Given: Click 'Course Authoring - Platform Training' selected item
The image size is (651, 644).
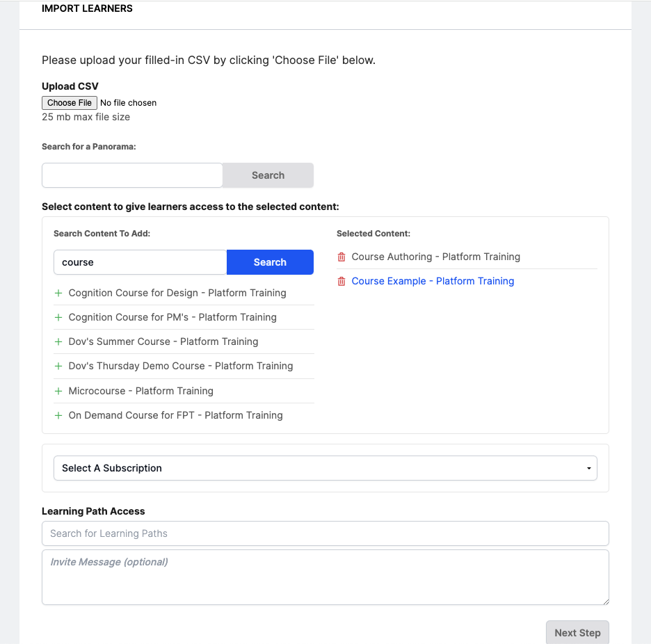Looking at the screenshot, I should click(435, 257).
